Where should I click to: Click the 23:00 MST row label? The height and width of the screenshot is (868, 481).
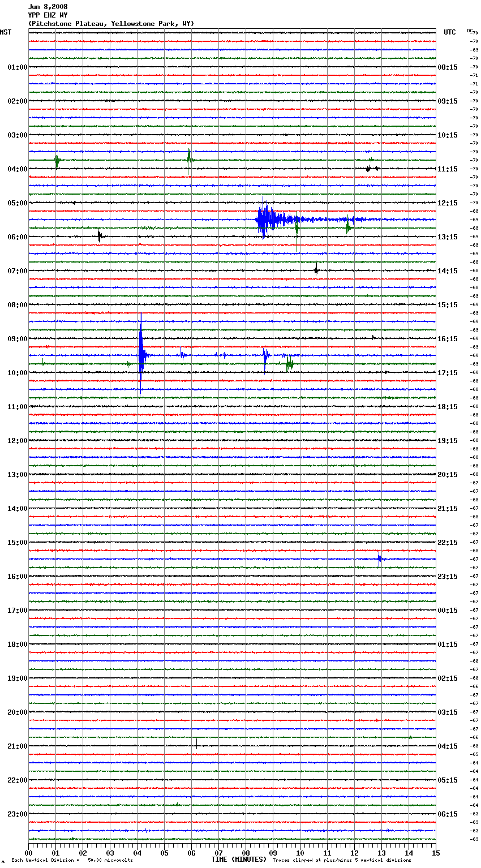(18, 814)
